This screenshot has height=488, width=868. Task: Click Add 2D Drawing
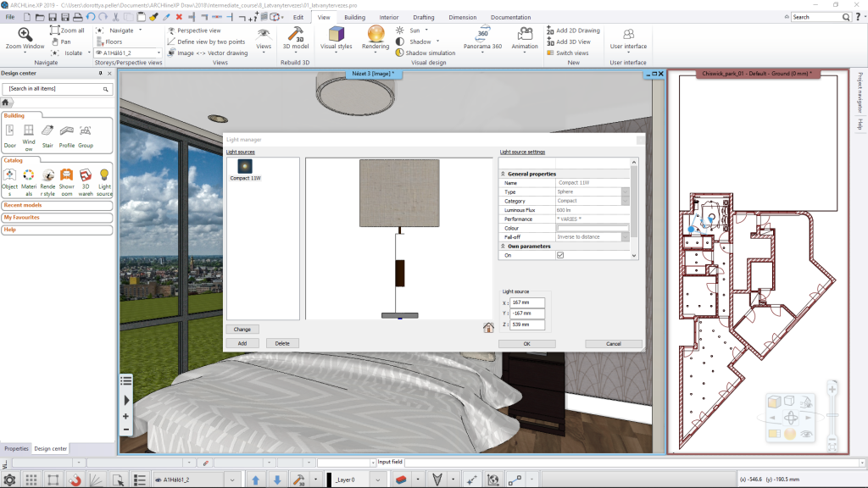[573, 30]
